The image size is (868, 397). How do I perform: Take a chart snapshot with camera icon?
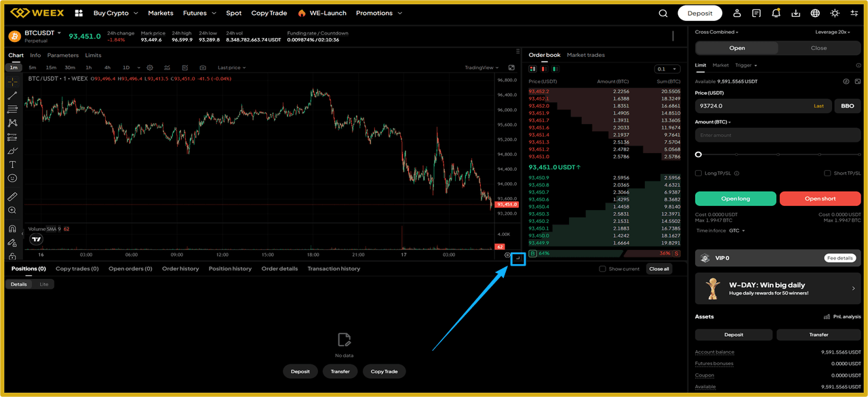203,68
